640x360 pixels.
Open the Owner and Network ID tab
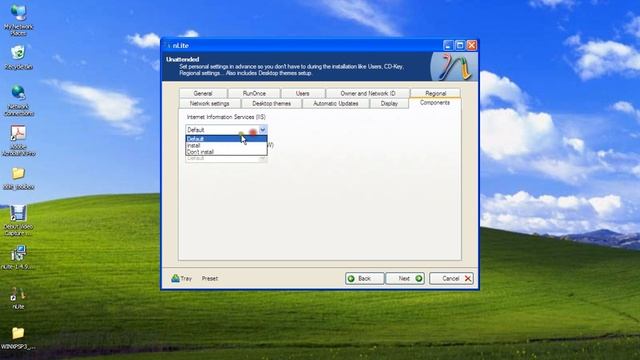(x=367, y=93)
